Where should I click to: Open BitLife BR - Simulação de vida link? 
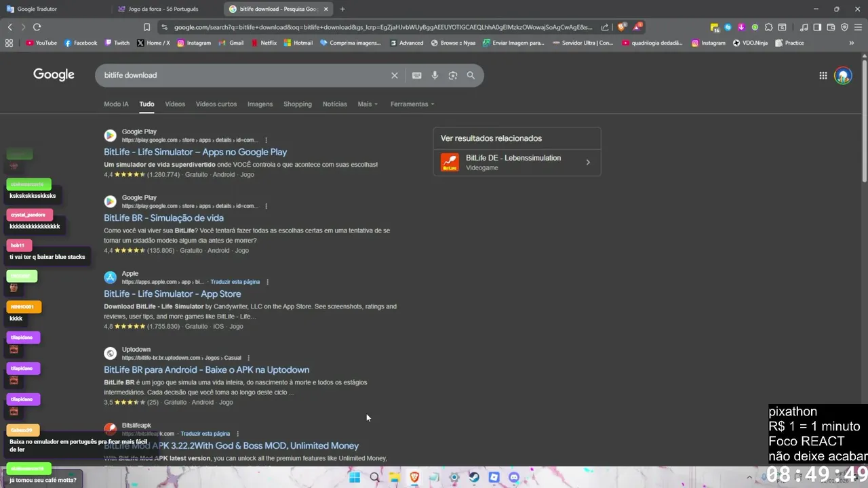pyautogui.click(x=163, y=218)
